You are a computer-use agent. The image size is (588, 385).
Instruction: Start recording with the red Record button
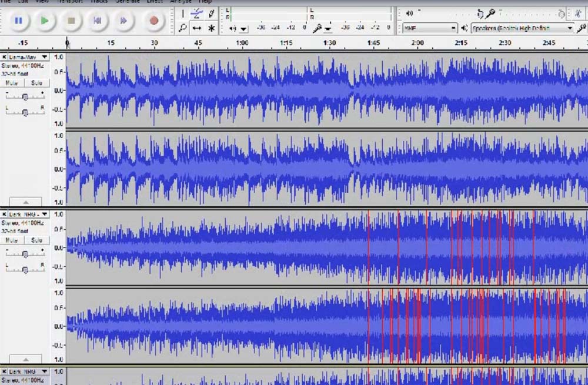pos(153,21)
